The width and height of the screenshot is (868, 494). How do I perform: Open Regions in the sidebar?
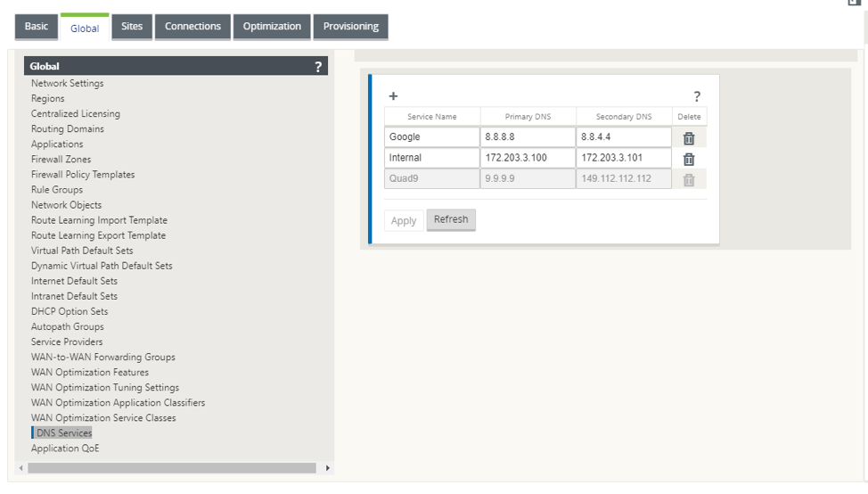point(47,99)
